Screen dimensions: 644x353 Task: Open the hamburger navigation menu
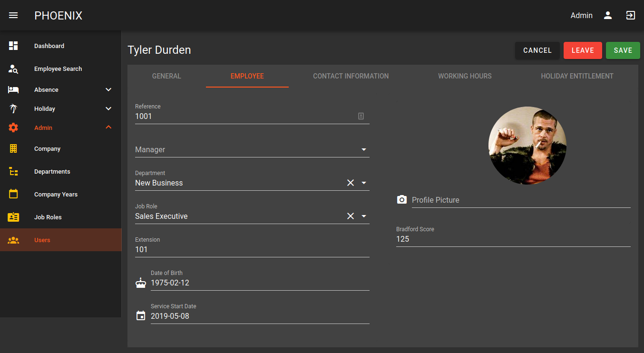click(13, 15)
